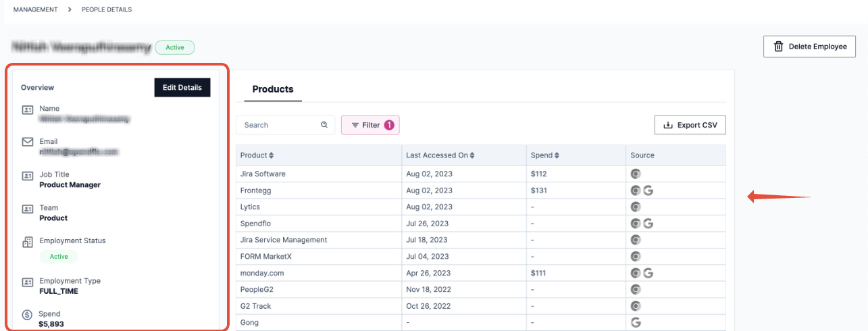Click the Delete Employee button

click(x=810, y=47)
